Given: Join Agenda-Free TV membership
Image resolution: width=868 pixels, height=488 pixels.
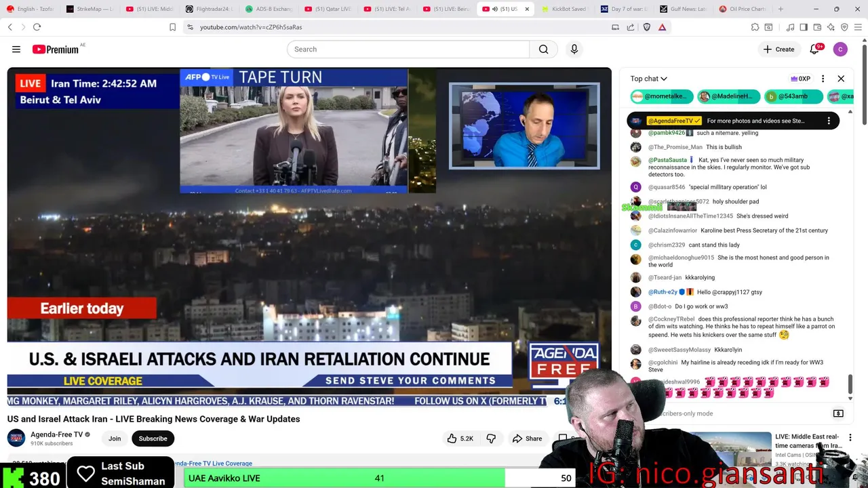Looking at the screenshot, I should coord(115,439).
